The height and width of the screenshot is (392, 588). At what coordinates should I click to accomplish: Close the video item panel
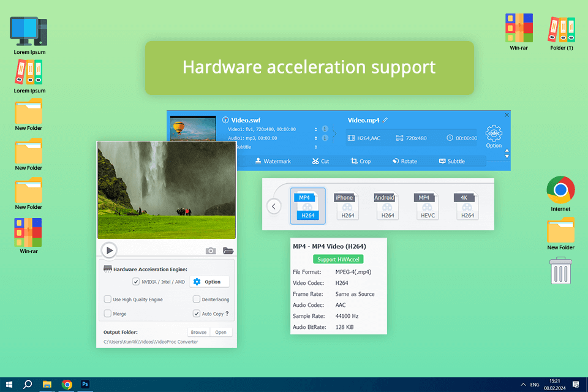(507, 115)
